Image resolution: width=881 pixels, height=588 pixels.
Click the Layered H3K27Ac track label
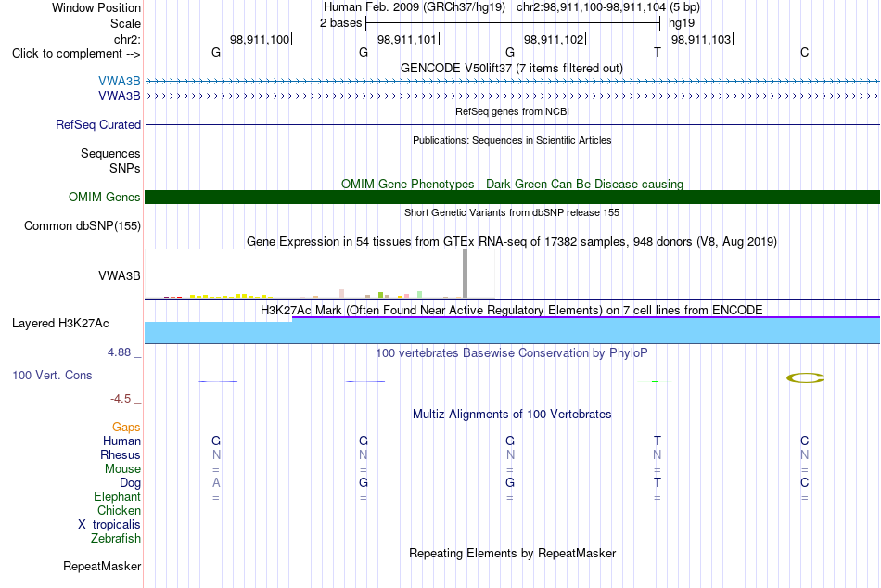[60, 324]
